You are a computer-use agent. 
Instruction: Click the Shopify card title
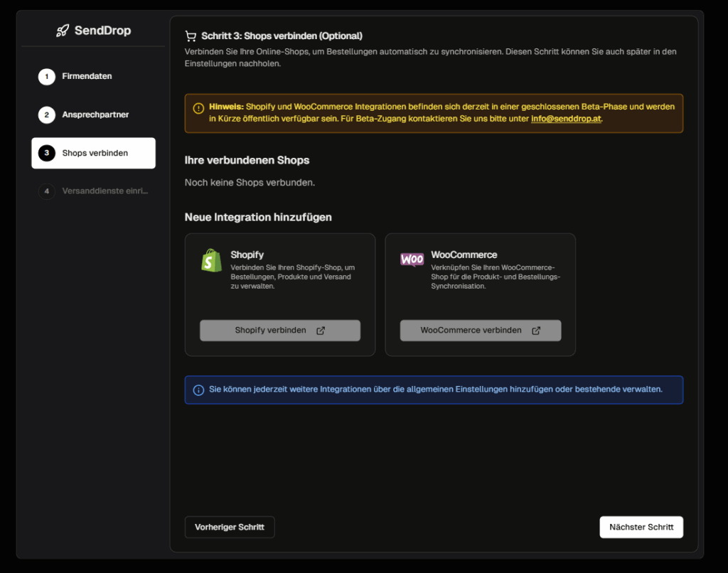(247, 255)
